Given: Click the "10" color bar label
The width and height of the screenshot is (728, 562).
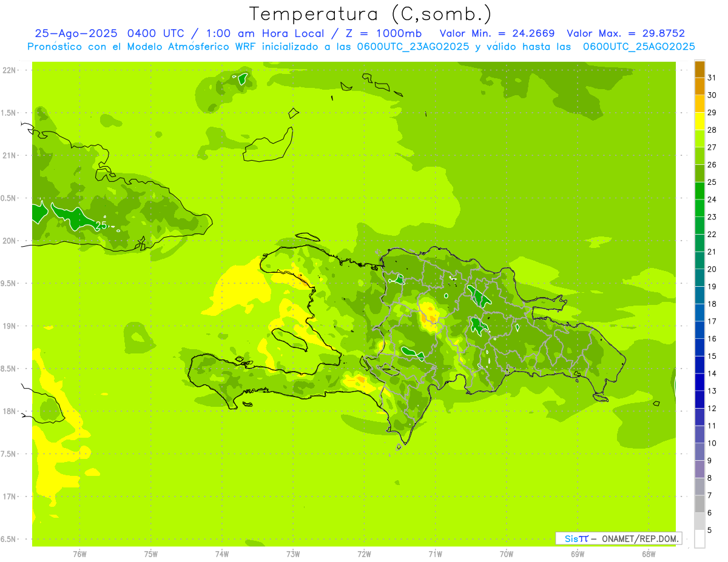Looking at the screenshot, I should pos(712,443).
